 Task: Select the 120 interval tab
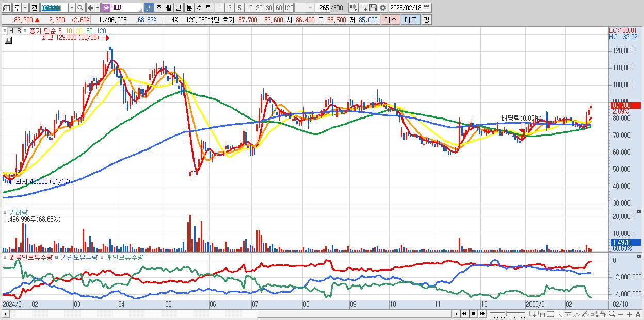point(289,8)
